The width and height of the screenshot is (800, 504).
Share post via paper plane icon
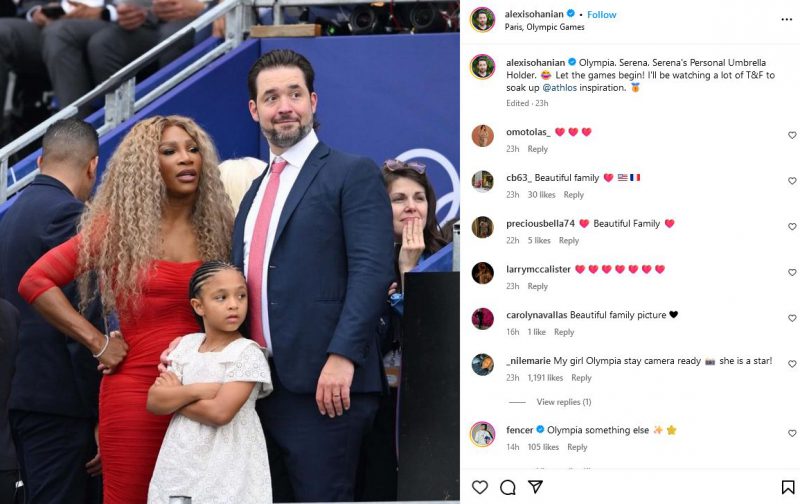point(535,487)
